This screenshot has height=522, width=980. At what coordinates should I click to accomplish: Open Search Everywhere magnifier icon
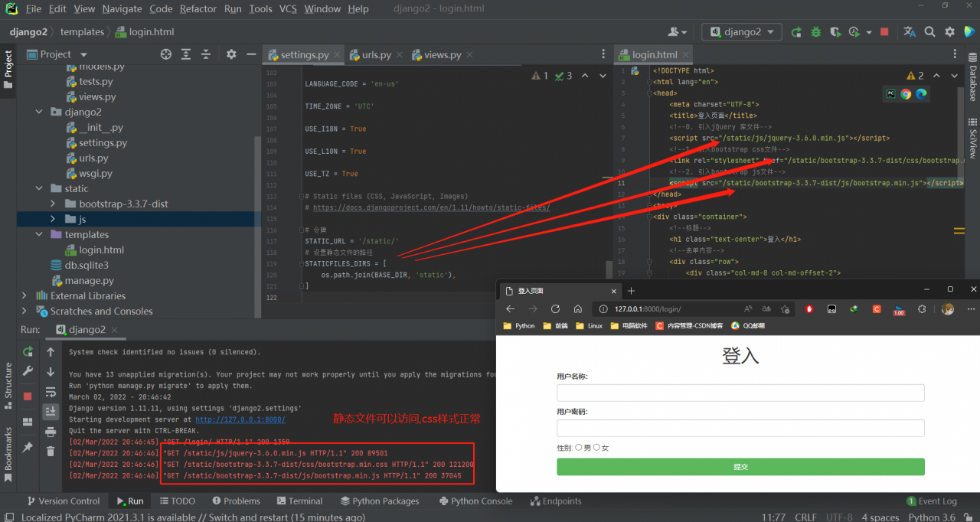click(929, 32)
